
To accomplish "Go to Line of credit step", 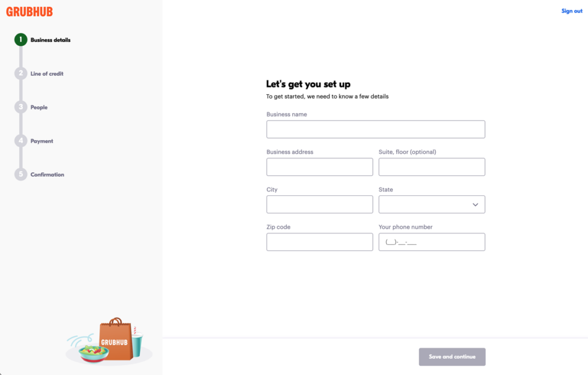I will coord(47,74).
